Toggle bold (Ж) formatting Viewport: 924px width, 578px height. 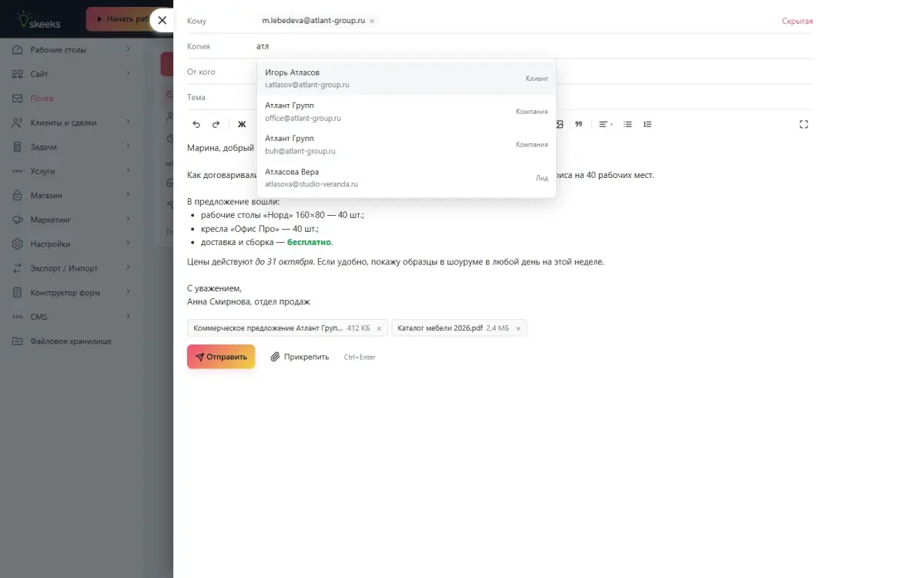click(242, 124)
